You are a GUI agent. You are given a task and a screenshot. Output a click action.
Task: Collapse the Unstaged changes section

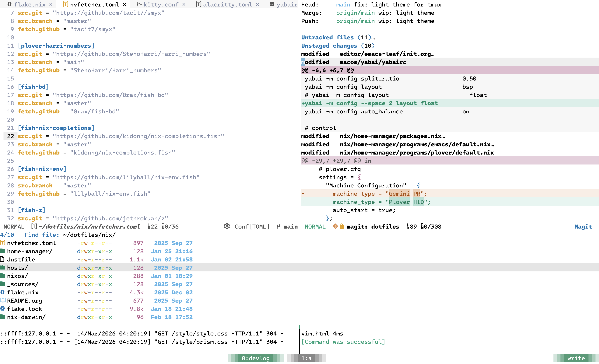tap(338, 46)
